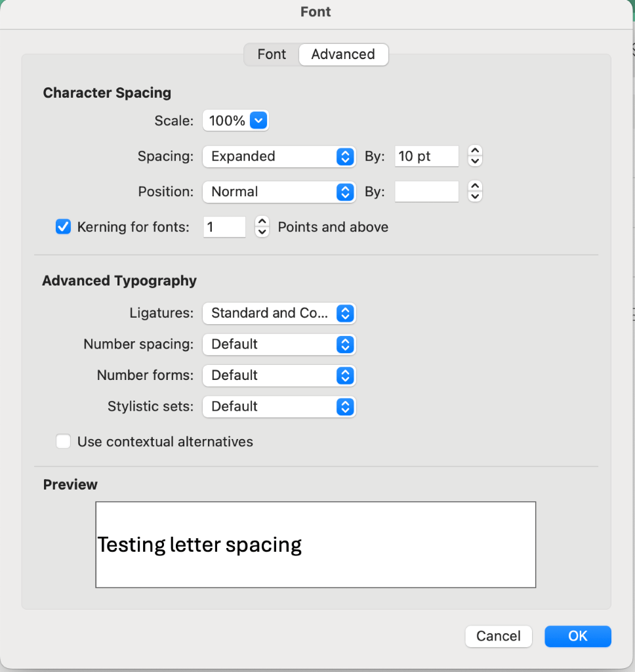Dismiss the dialog with Cancel
635x672 pixels.
pyautogui.click(x=498, y=636)
